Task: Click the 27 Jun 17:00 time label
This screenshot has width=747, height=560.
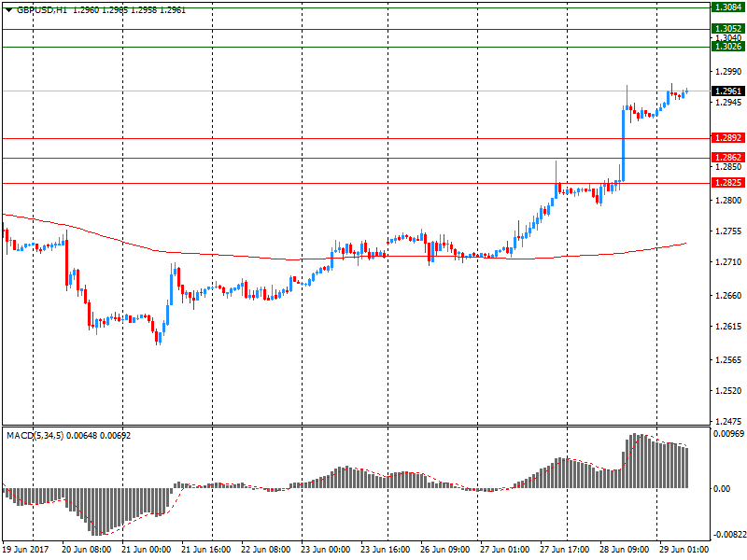Action: tap(565, 549)
